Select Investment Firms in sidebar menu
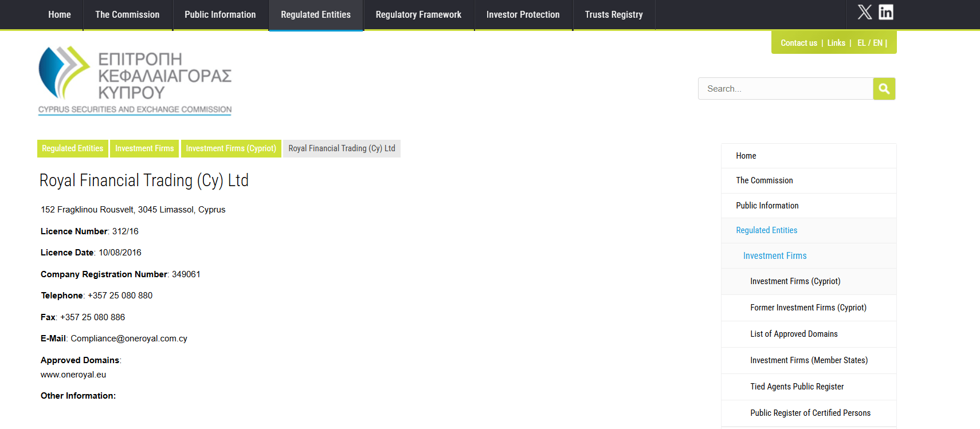The image size is (980, 429). point(809,256)
